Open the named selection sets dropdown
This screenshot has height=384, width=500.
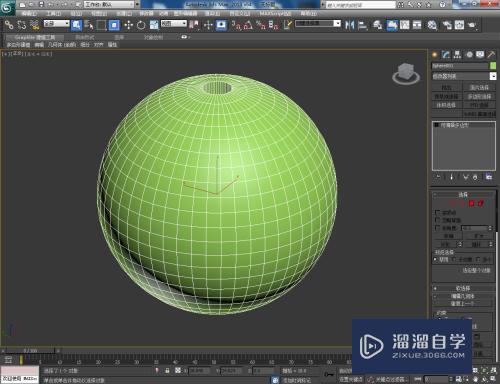click(318, 24)
